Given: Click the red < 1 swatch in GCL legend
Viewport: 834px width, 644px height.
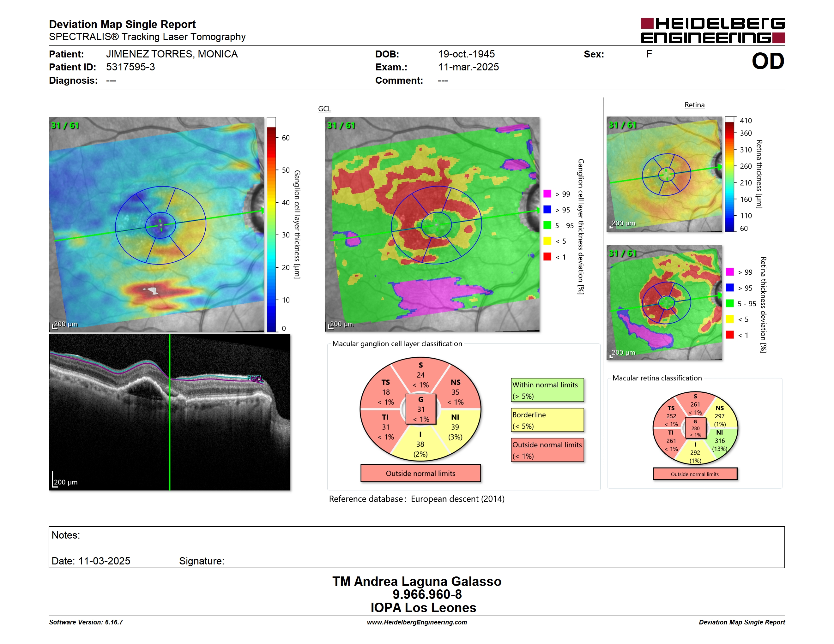Looking at the screenshot, I should (x=547, y=257).
